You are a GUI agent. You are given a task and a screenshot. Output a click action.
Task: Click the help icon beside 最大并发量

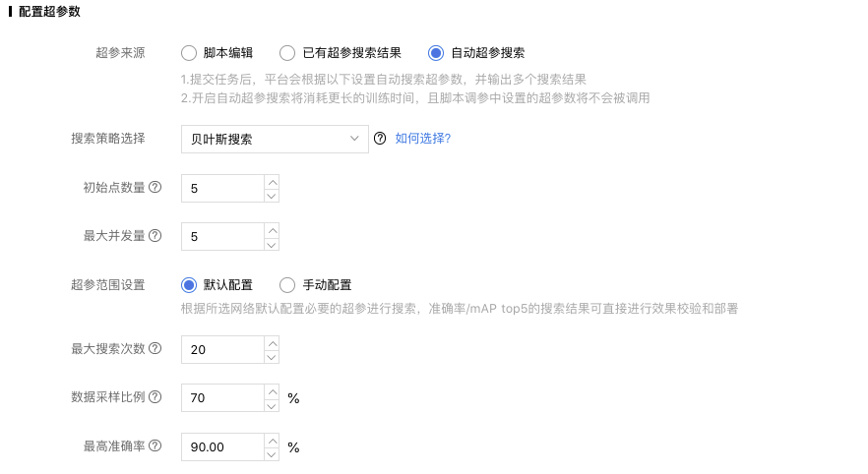155,236
